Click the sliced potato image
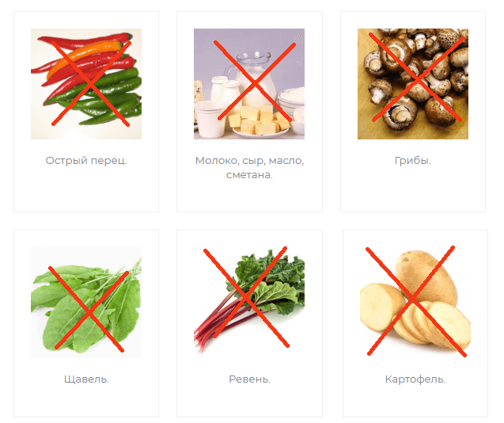 pos(415,303)
